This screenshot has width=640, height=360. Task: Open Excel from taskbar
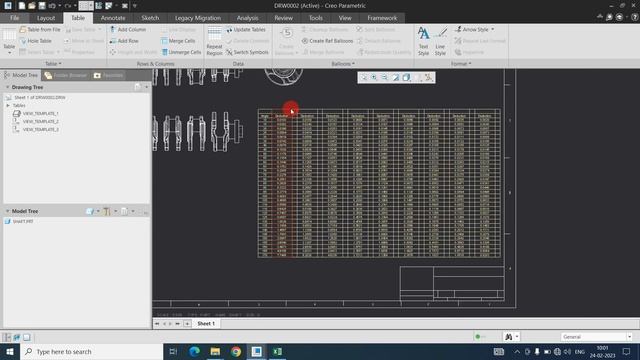(277, 351)
